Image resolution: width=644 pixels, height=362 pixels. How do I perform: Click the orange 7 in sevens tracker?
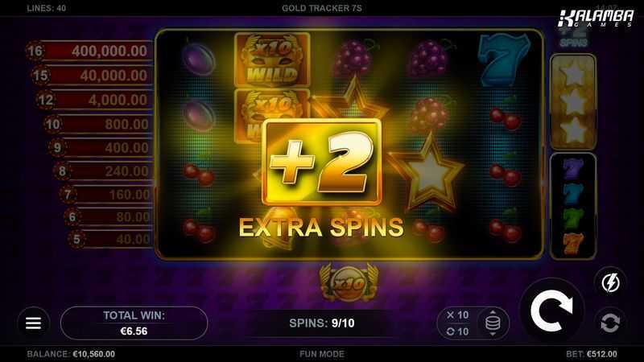(x=573, y=243)
